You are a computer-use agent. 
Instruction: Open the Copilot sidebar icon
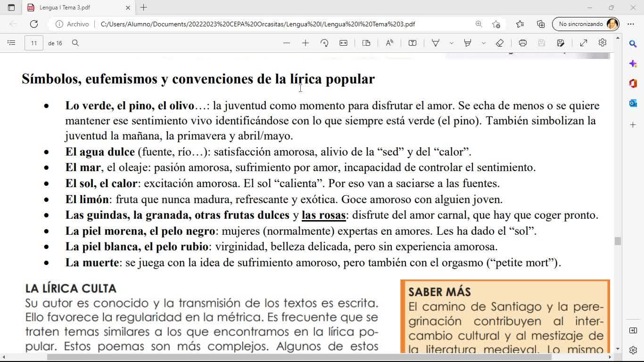click(633, 64)
